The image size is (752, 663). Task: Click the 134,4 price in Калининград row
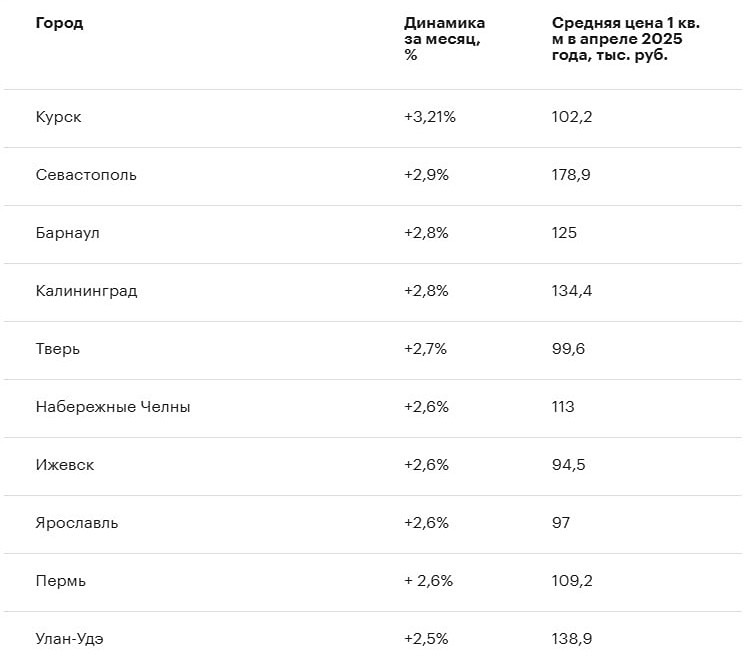click(572, 291)
